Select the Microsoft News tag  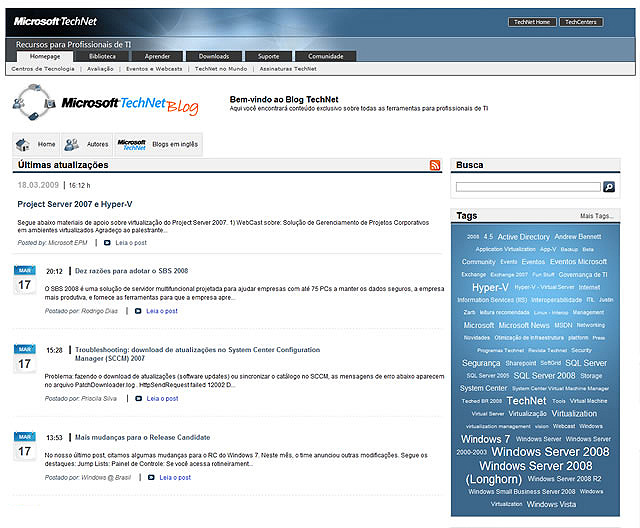pos(524,325)
